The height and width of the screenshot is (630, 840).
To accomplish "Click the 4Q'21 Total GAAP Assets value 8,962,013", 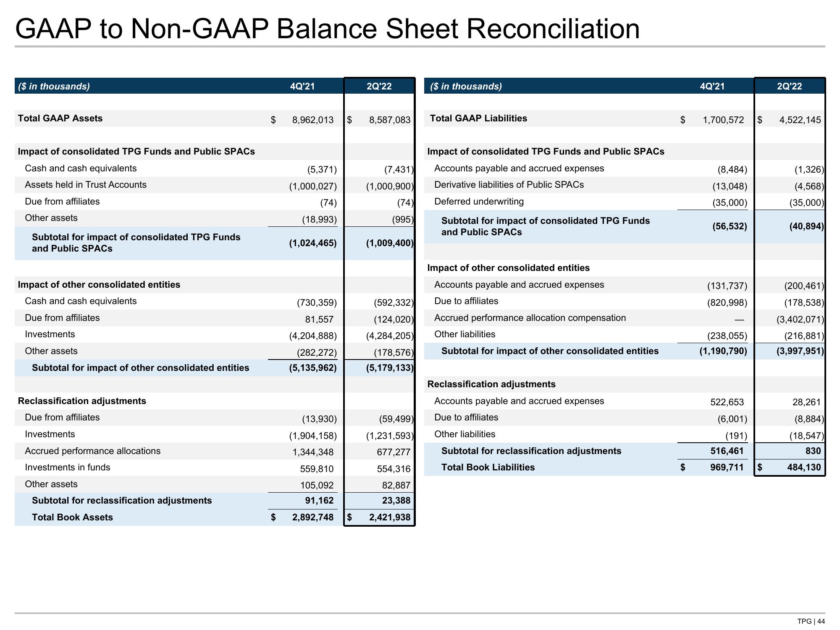I will [x=313, y=120].
